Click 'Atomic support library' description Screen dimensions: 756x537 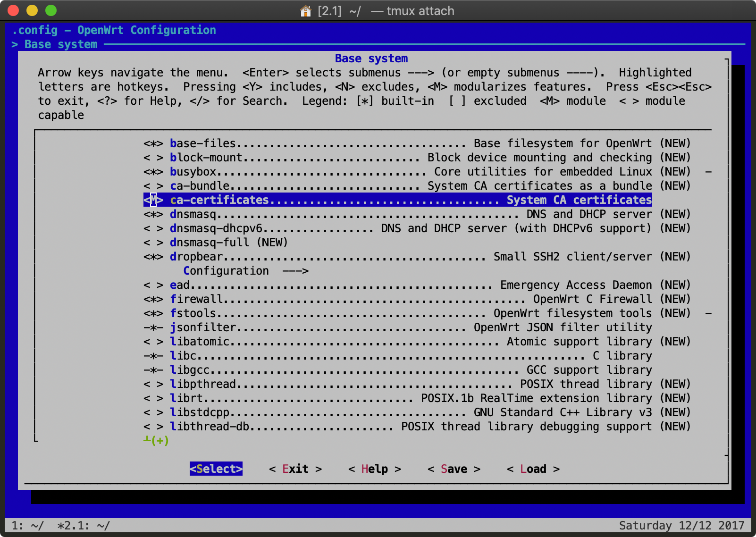tap(580, 342)
